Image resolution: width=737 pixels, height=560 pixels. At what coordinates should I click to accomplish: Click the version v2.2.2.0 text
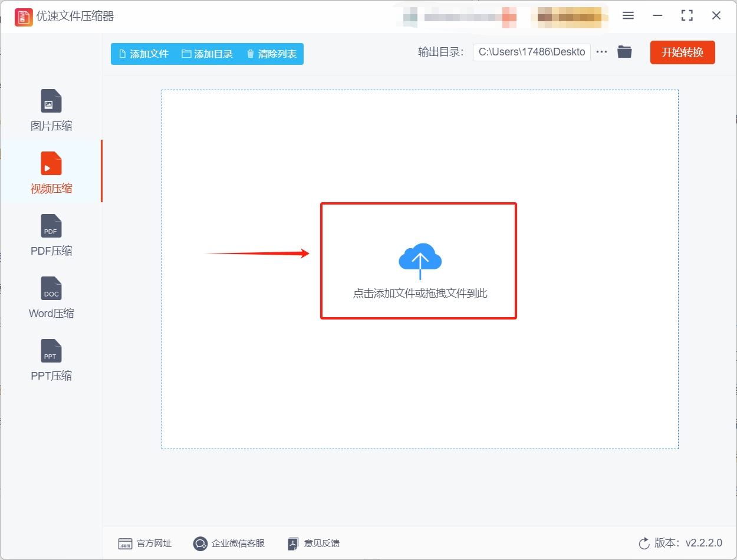click(704, 543)
